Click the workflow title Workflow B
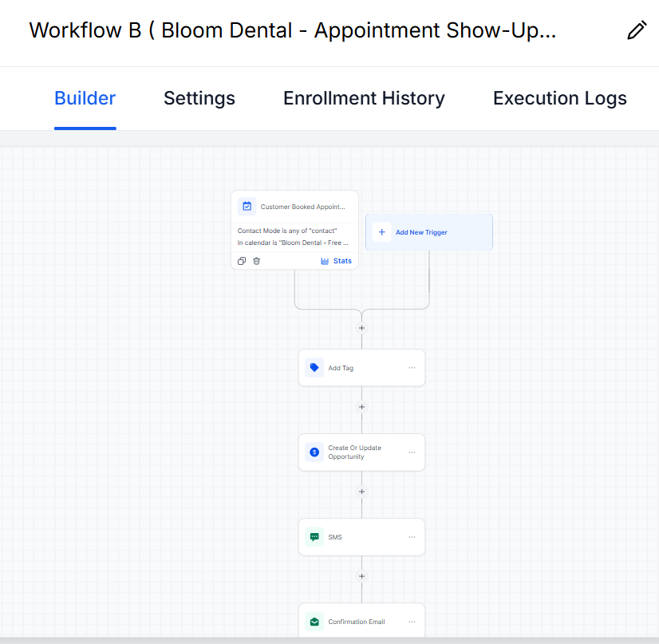The width and height of the screenshot is (659, 644). 293,30
